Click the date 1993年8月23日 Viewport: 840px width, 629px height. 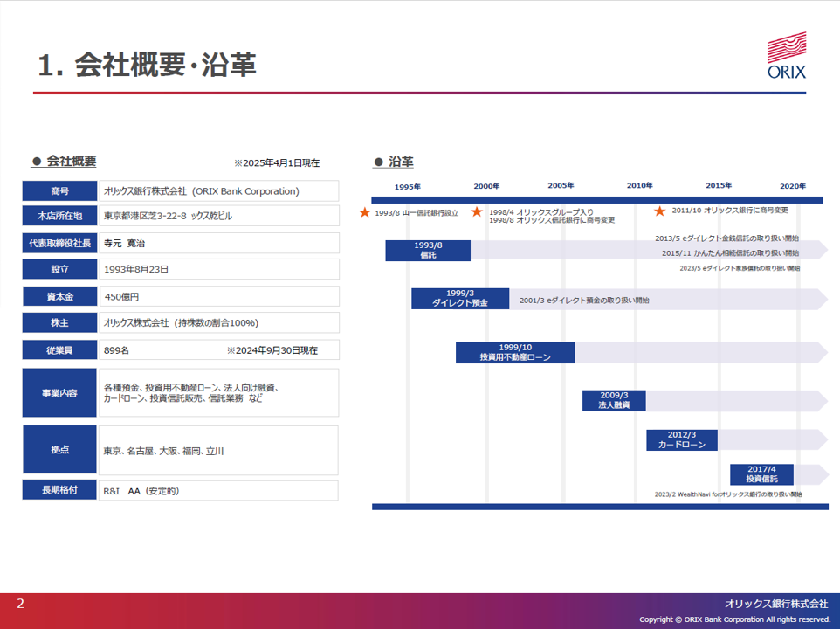pyautogui.click(x=136, y=269)
